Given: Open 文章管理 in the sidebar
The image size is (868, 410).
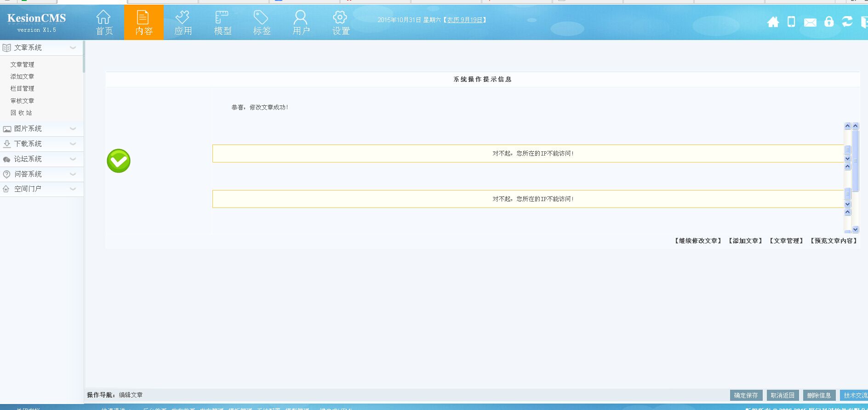Looking at the screenshot, I should [22, 65].
